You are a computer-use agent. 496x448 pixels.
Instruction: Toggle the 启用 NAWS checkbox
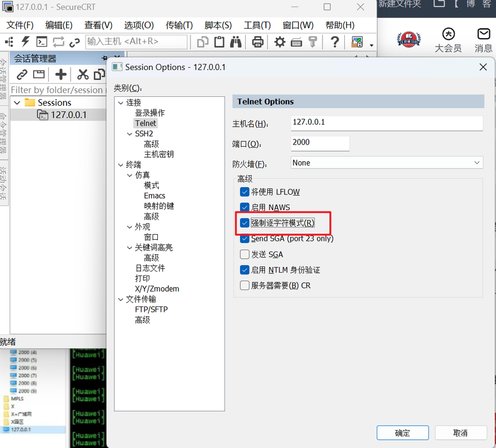(245, 208)
